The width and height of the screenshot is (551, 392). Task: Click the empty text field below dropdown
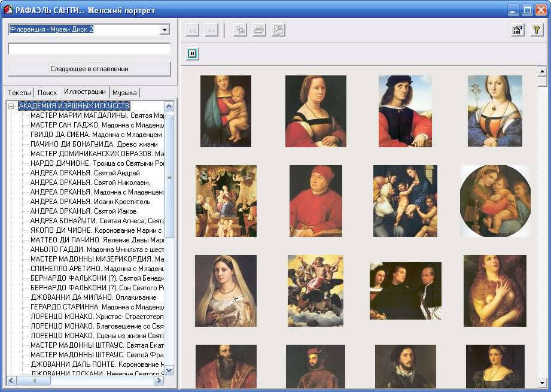[x=89, y=49]
